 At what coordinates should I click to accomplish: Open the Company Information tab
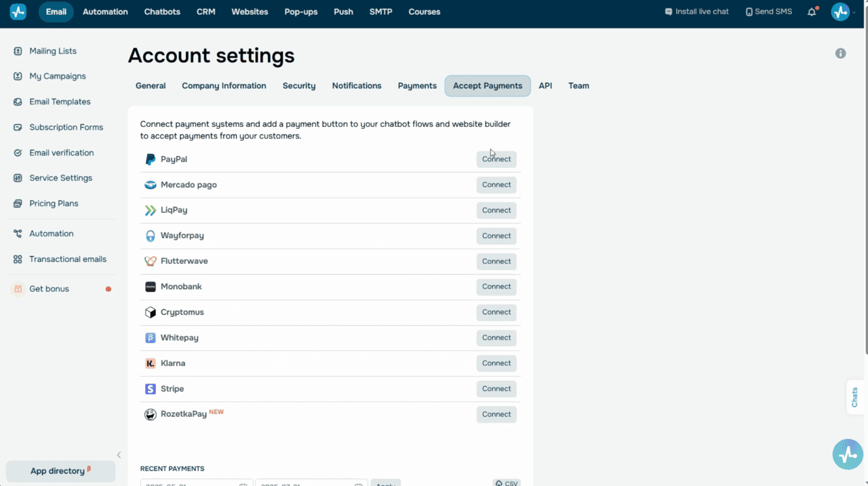coord(224,86)
